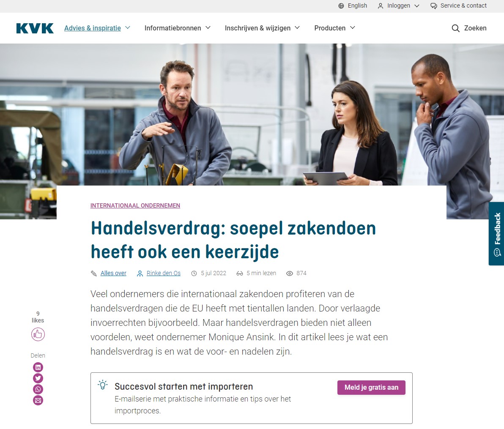Image resolution: width=504 pixels, height=429 pixels.
Task: Share article on Twitter
Action: tap(38, 378)
